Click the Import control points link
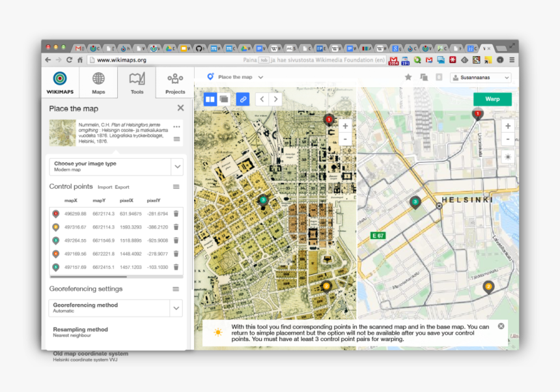Screen dimensions: 560x392 point(105,187)
